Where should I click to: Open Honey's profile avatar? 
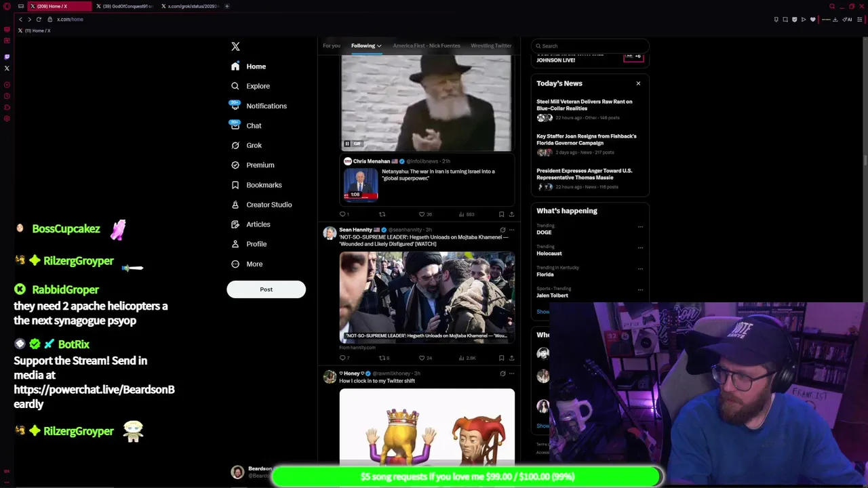[330, 378]
